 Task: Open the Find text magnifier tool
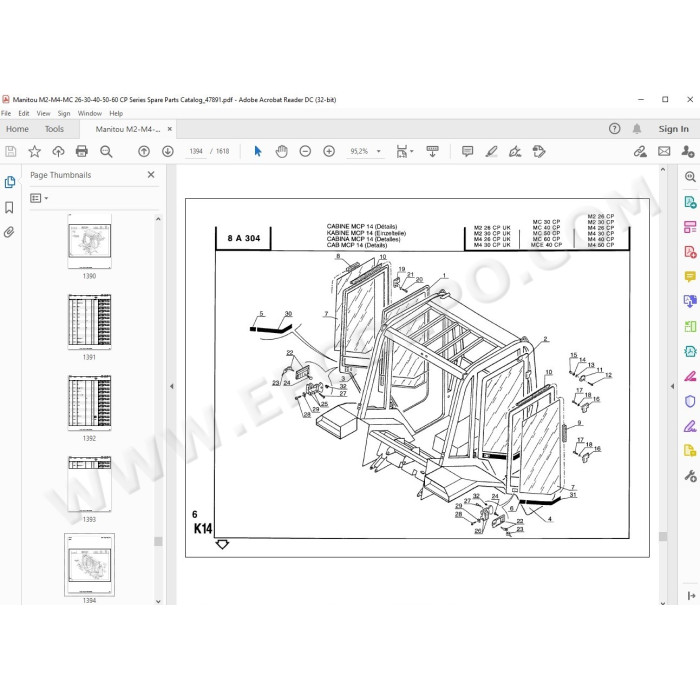[106, 152]
